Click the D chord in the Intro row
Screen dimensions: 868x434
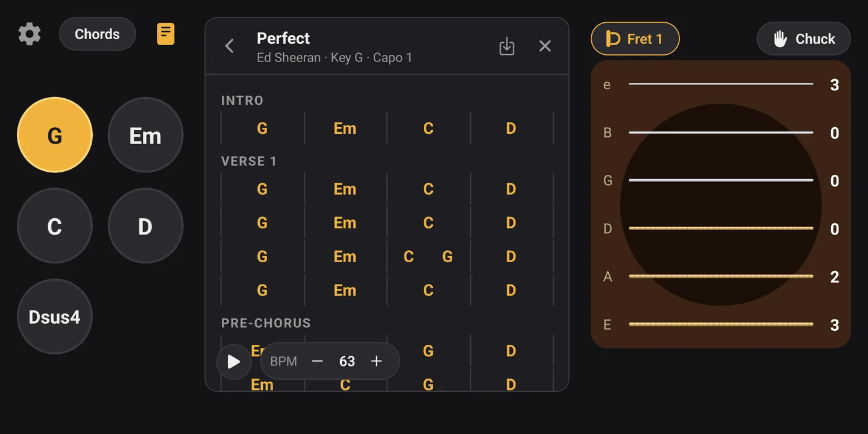[x=511, y=128]
